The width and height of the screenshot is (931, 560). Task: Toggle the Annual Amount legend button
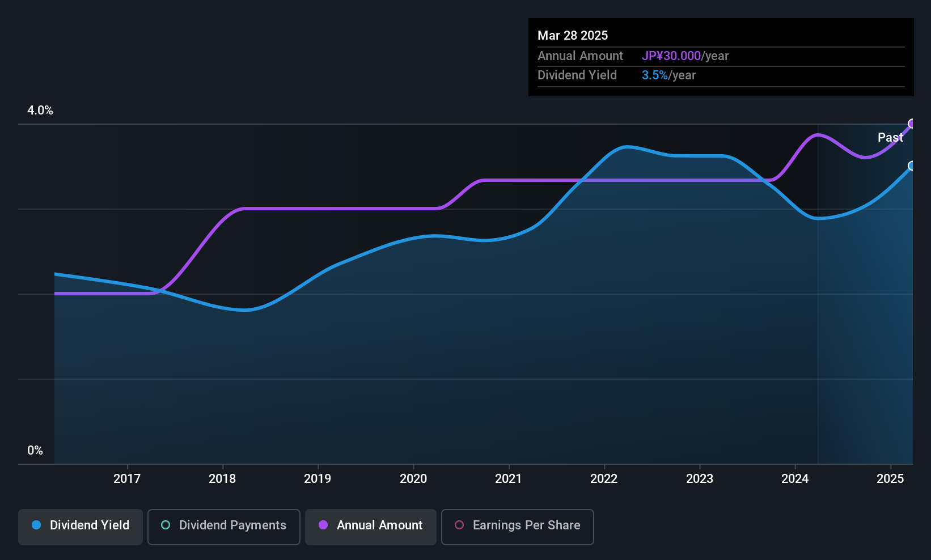tap(370, 527)
